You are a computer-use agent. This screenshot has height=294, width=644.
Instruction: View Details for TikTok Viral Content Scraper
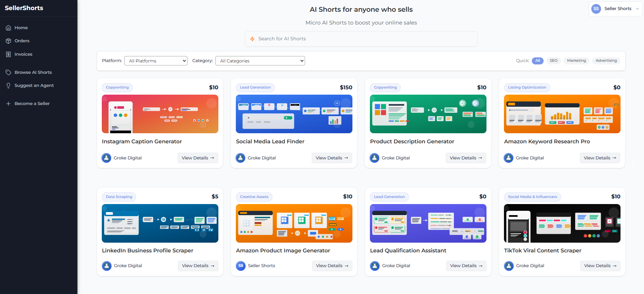coord(600,266)
